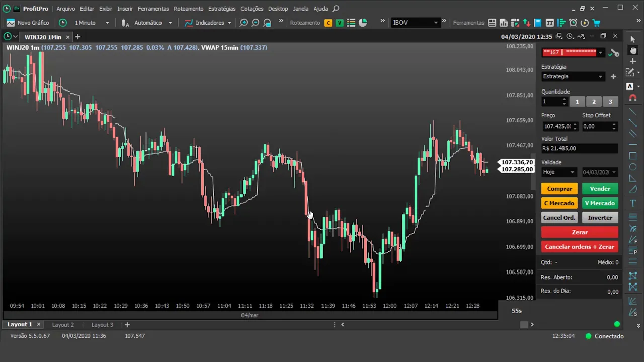Click the bar chart volume icon in Ferramentas
The height and width of the screenshot is (362, 644).
(x=504, y=23)
